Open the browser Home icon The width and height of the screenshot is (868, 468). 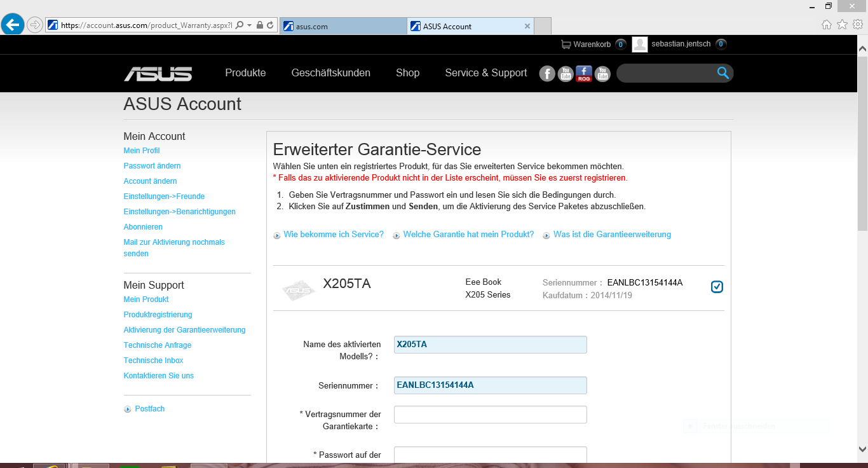(x=827, y=25)
